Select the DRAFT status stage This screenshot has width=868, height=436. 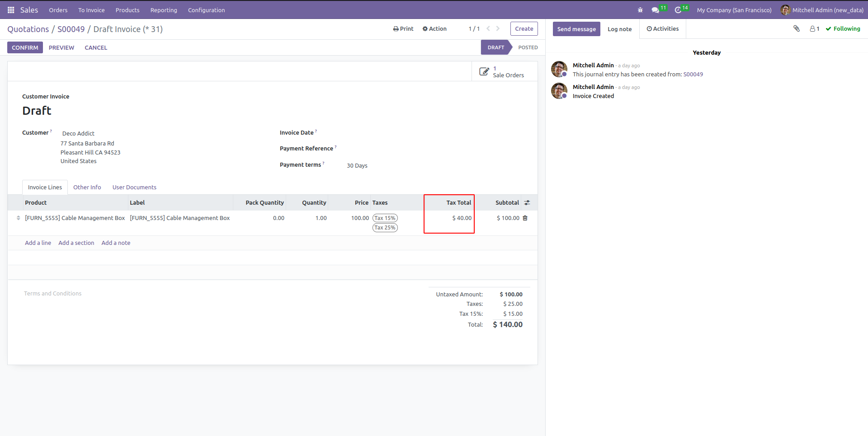[495, 47]
